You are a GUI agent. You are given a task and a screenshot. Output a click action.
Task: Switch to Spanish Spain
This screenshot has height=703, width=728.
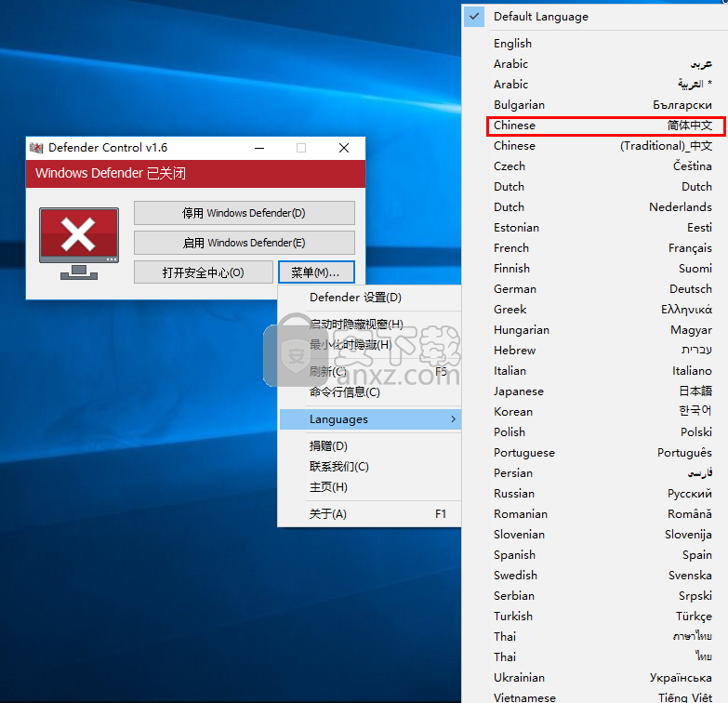tap(596, 555)
